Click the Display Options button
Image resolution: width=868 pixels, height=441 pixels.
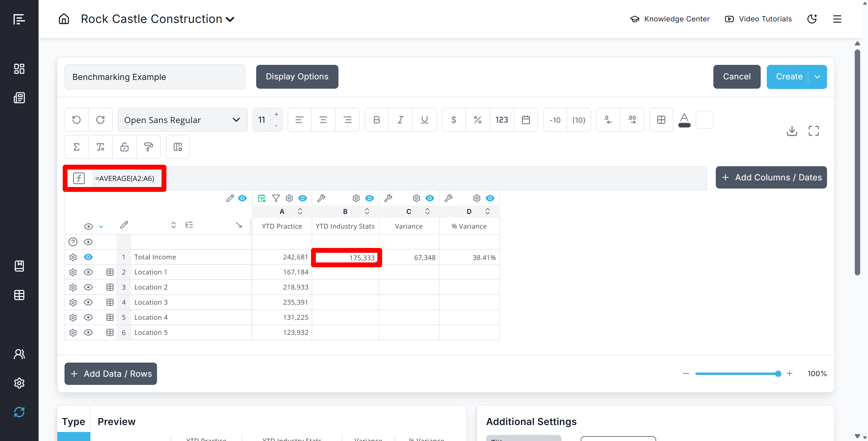[297, 77]
